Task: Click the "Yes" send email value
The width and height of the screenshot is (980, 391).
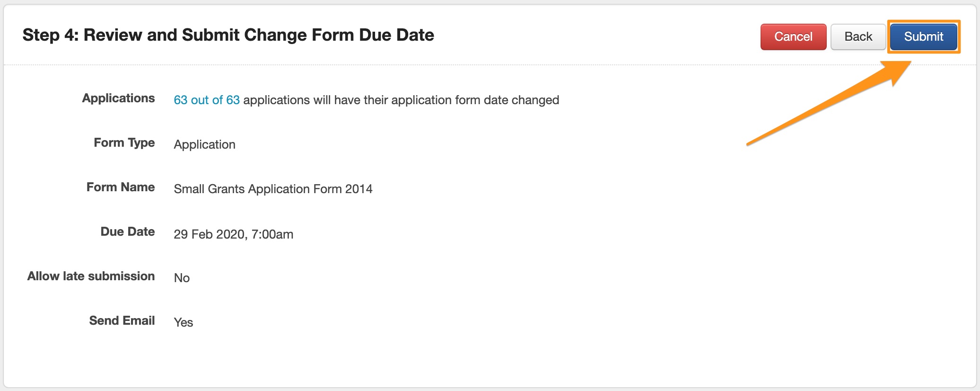Action: pyautogui.click(x=183, y=322)
